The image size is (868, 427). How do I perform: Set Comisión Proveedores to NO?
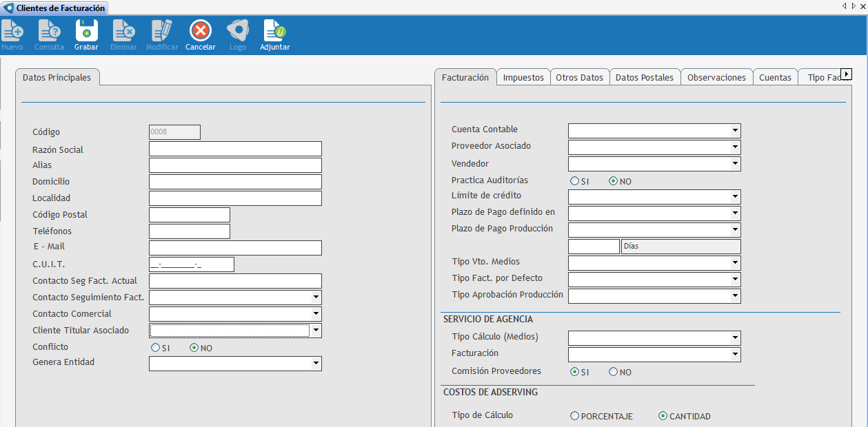[x=613, y=372]
